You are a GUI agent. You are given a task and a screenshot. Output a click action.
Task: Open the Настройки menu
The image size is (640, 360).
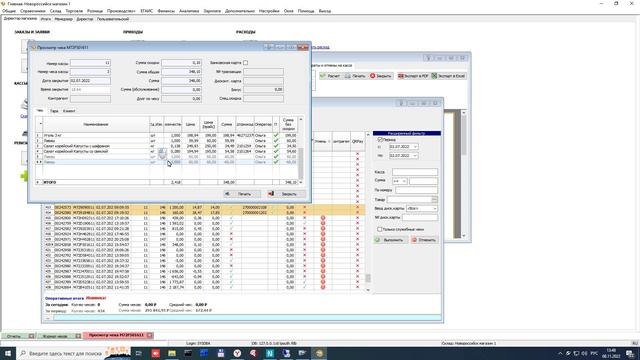[269, 11]
